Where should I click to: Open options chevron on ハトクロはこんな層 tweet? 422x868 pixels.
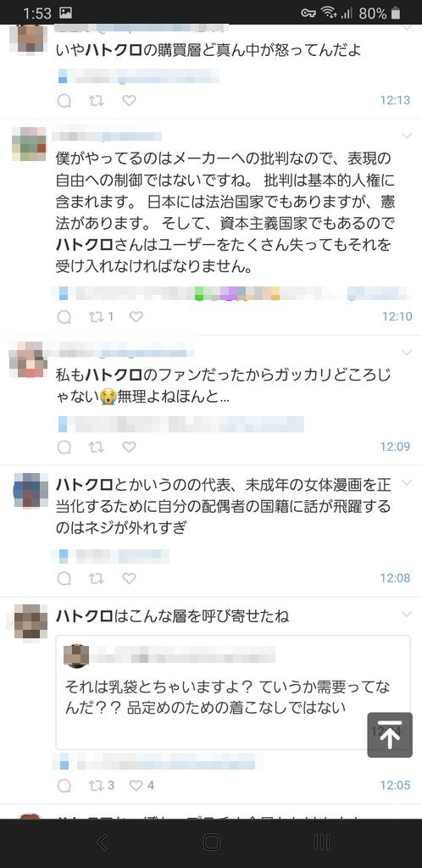(x=407, y=614)
